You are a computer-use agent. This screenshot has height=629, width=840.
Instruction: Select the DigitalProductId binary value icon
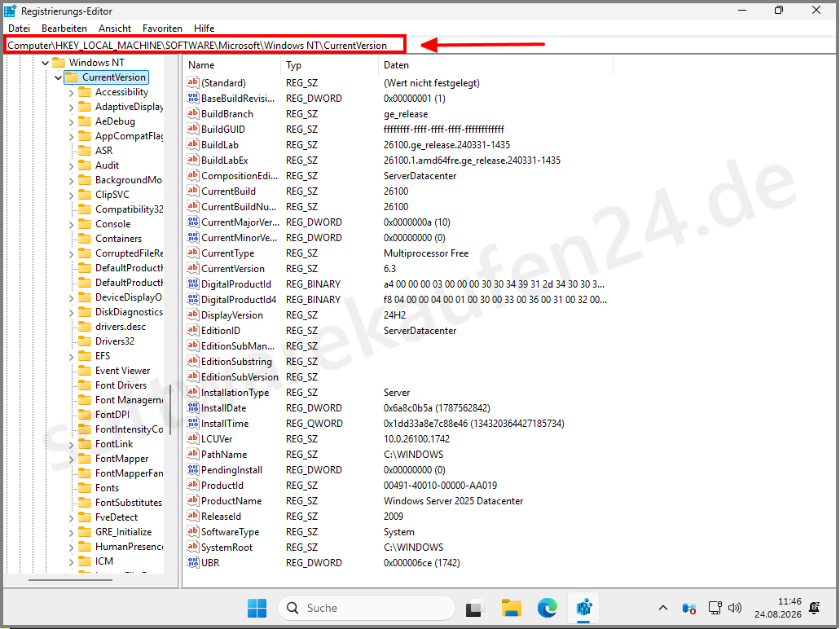[193, 284]
